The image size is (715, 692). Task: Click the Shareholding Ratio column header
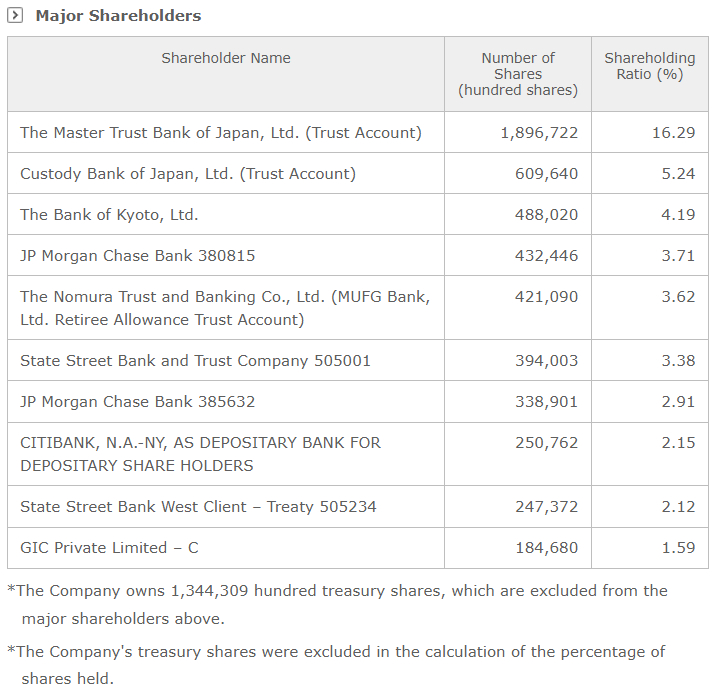pos(649,66)
